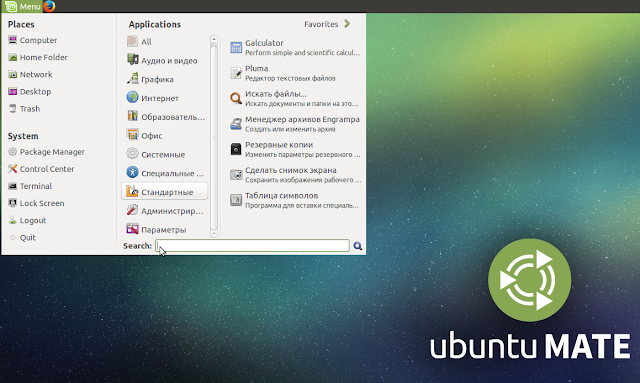The image size is (640, 383).
Task: Launch Резервные копии backup icon
Action: tap(236, 149)
